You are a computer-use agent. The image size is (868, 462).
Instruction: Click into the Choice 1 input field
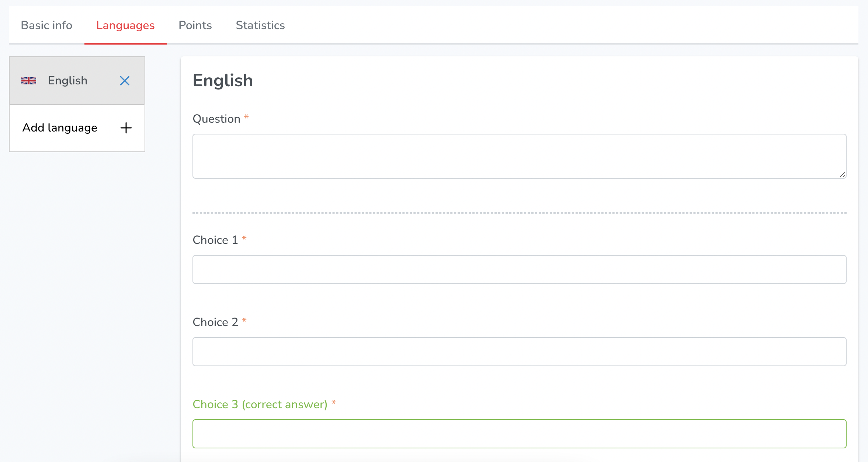[519, 269]
